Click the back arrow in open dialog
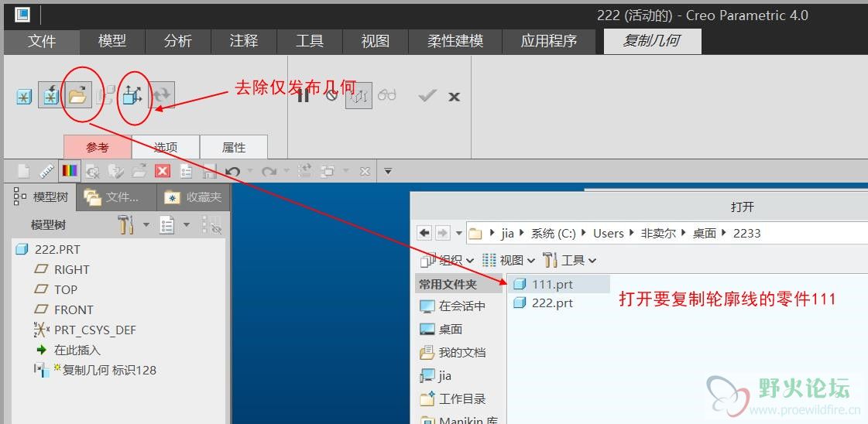The image size is (868, 424). click(x=424, y=234)
